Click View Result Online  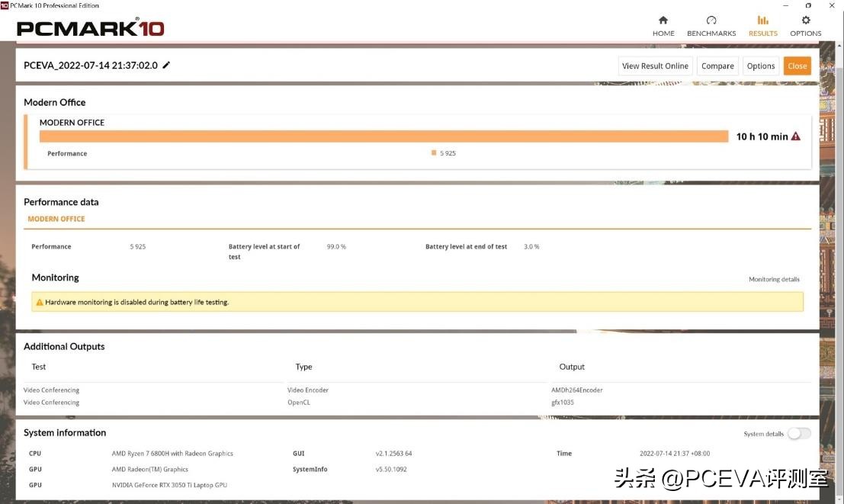[x=655, y=66]
